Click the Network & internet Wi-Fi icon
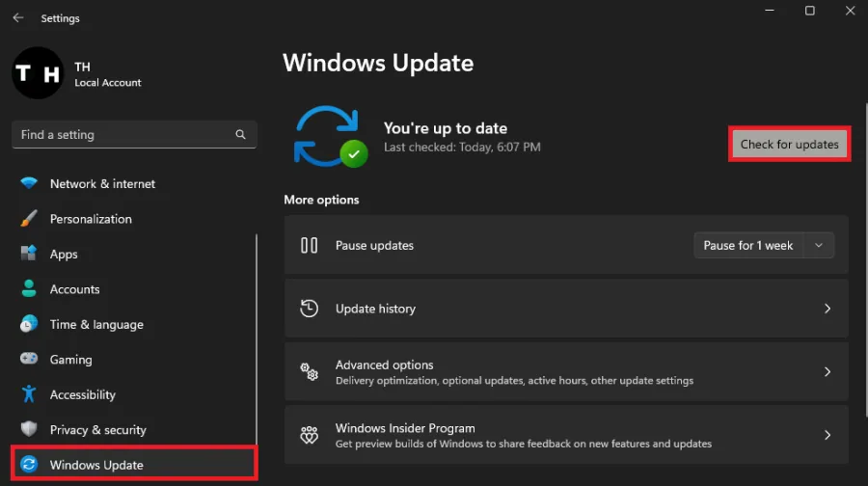868x486 pixels. coord(29,182)
